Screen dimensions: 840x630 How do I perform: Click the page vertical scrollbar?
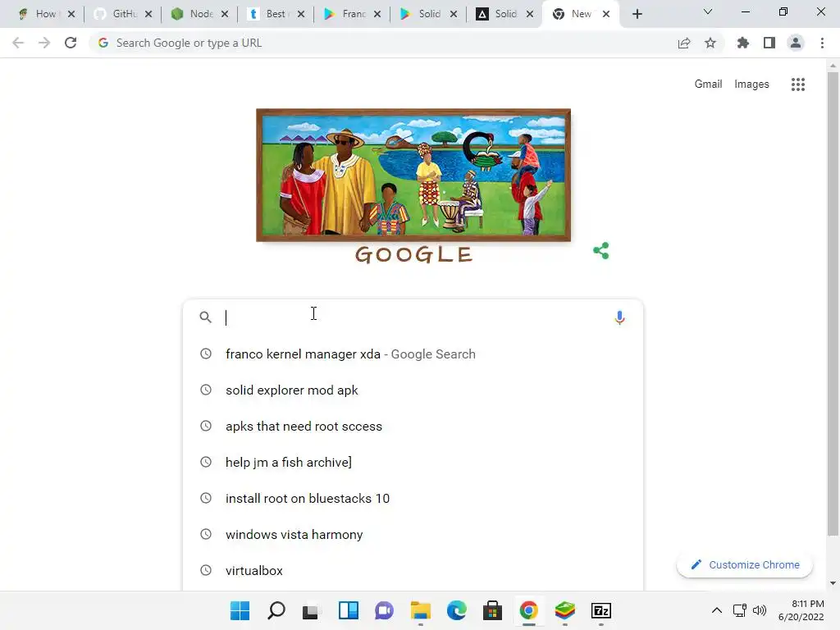(x=833, y=304)
